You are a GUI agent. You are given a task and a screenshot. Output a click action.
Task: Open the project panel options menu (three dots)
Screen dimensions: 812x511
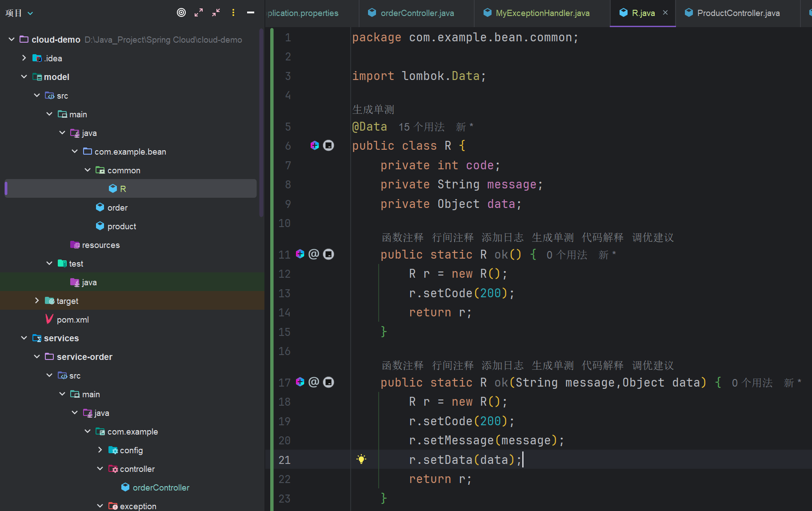tap(233, 12)
